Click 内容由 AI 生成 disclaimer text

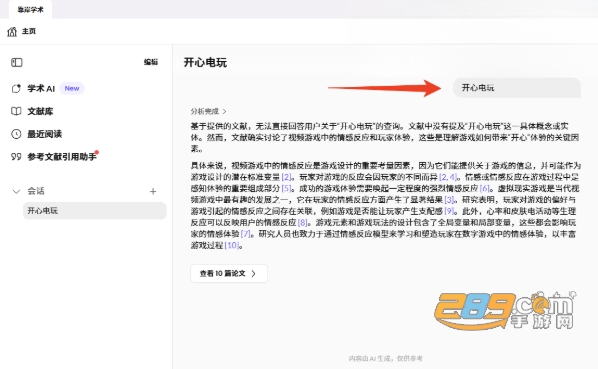[x=386, y=358]
